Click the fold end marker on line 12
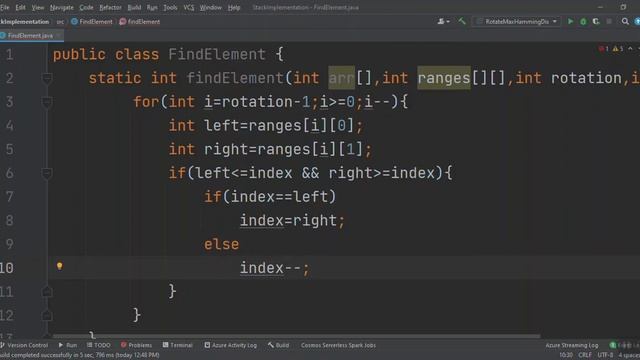The width and height of the screenshot is (640, 360). (47, 315)
